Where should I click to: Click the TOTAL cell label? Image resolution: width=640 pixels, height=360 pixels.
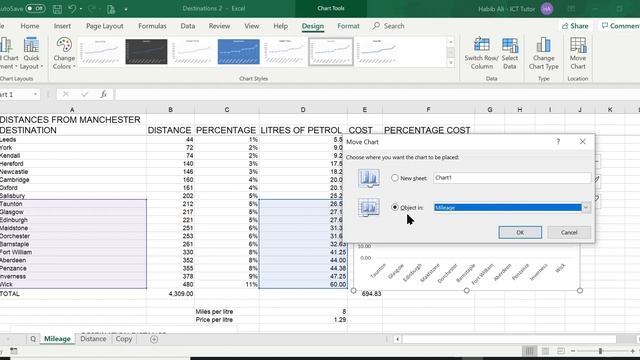(x=73, y=293)
